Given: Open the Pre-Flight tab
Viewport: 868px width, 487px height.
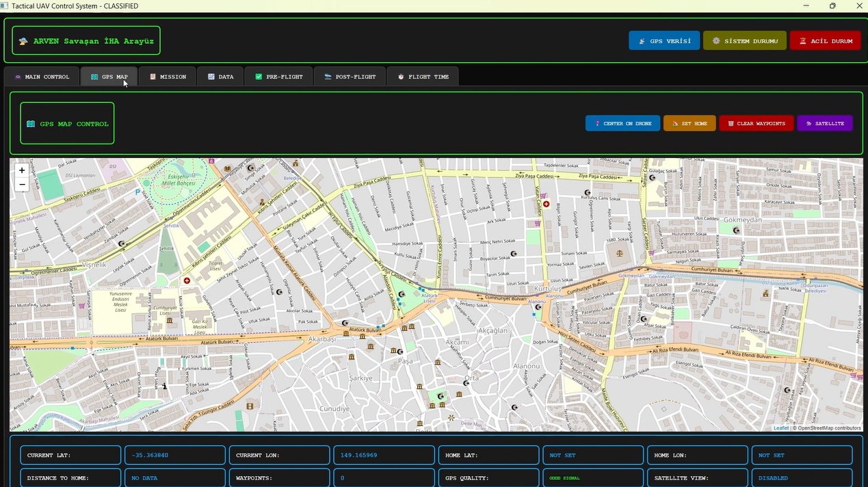Looking at the screenshot, I should 279,77.
